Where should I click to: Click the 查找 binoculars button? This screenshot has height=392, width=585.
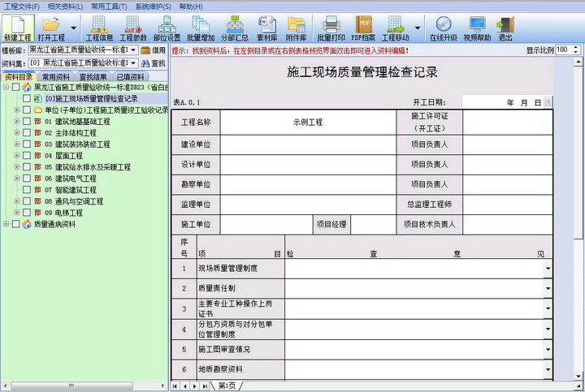[x=154, y=63]
